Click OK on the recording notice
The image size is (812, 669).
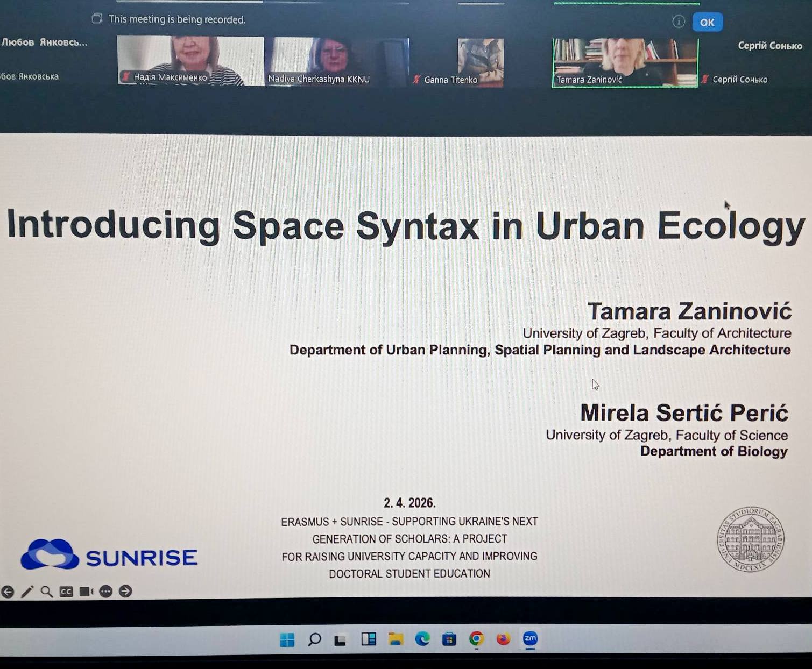point(707,23)
